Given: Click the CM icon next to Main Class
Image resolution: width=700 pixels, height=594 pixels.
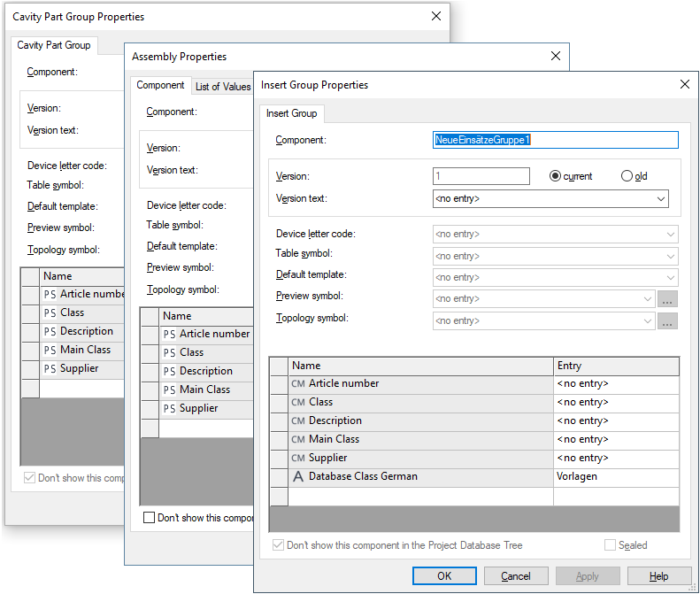Looking at the screenshot, I should click(298, 440).
